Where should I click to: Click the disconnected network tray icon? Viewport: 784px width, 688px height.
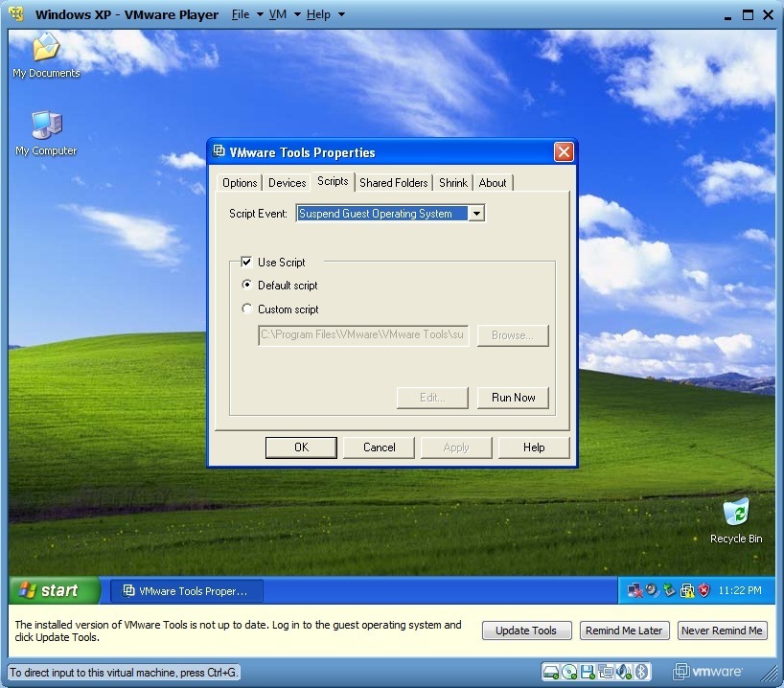pyautogui.click(x=635, y=590)
